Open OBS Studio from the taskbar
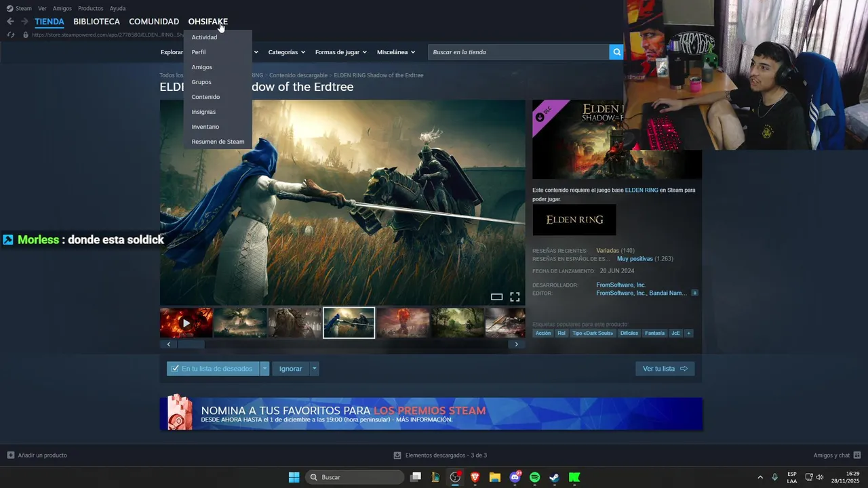This screenshot has height=488, width=868. (455, 477)
